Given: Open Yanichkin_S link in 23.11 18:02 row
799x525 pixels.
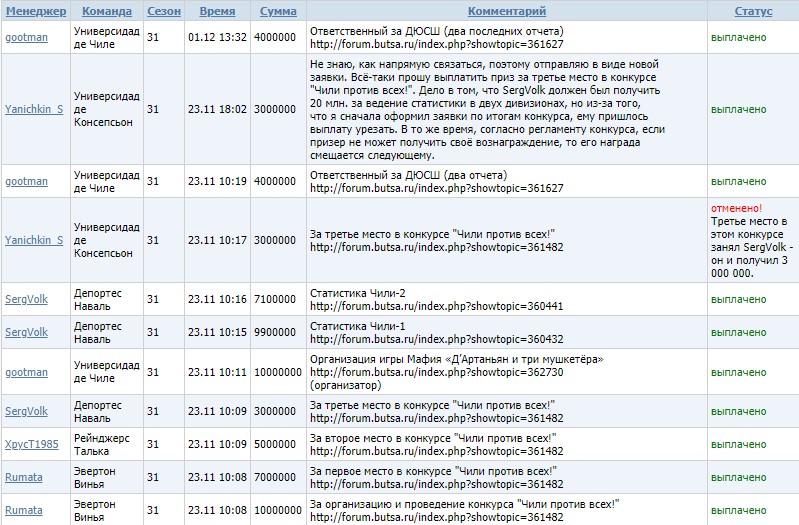Looking at the screenshot, I should [x=34, y=109].
